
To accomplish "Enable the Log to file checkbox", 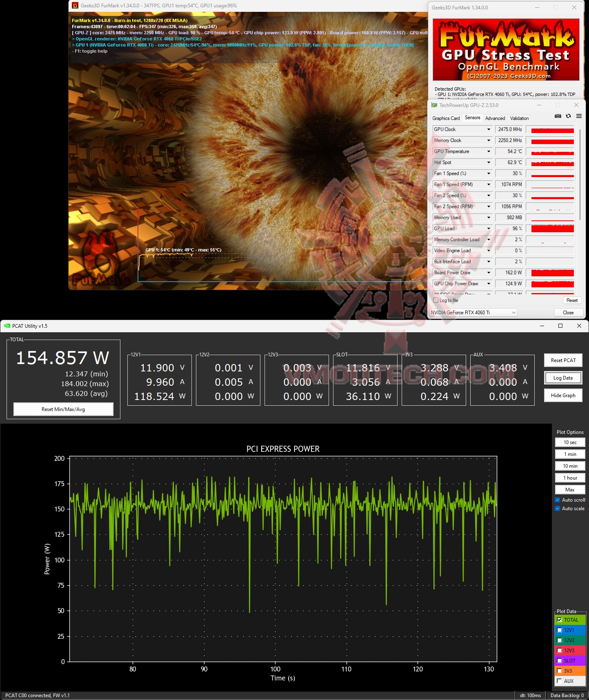I will tap(436, 300).
